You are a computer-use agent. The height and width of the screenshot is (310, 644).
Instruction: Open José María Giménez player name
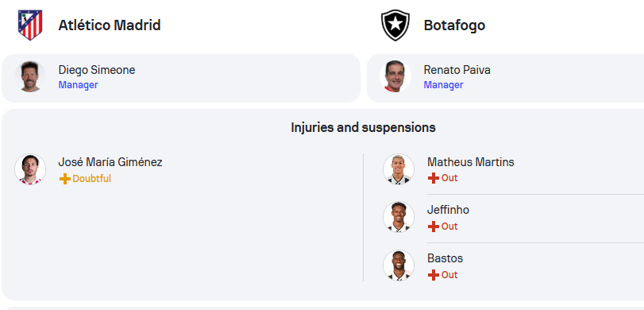[x=110, y=162]
